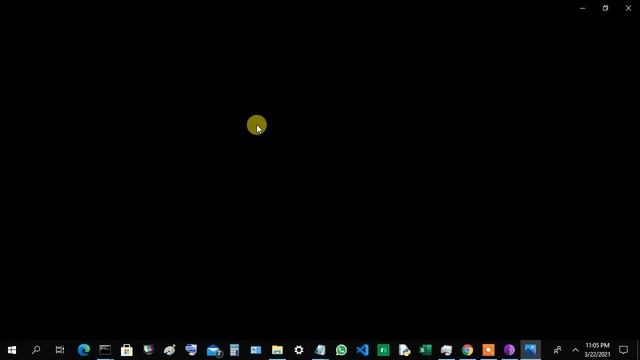The width and height of the screenshot is (640, 360).
Task: Open the Microsoft Store shopping bag icon
Action: [x=127, y=350]
